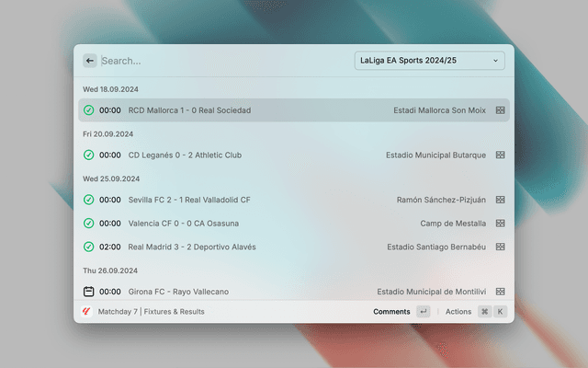Open the Actions menu
The image size is (588, 368).
coord(458,312)
